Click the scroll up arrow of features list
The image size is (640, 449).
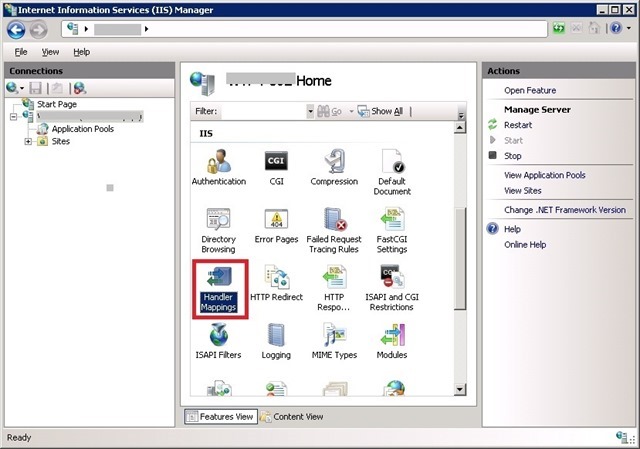460,128
